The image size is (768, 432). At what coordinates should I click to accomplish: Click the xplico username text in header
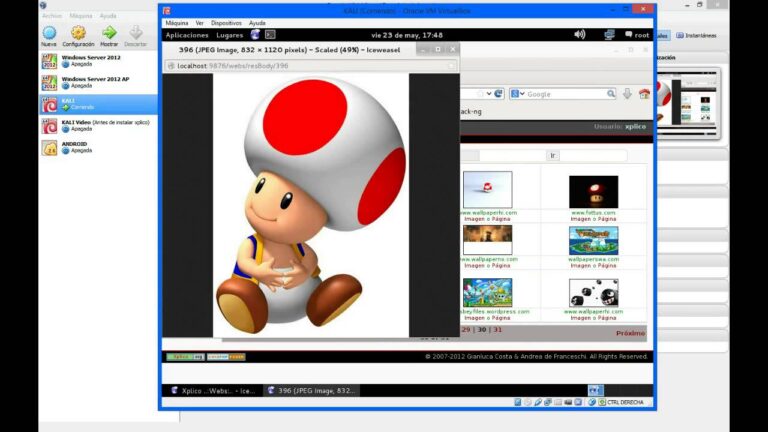[635, 126]
